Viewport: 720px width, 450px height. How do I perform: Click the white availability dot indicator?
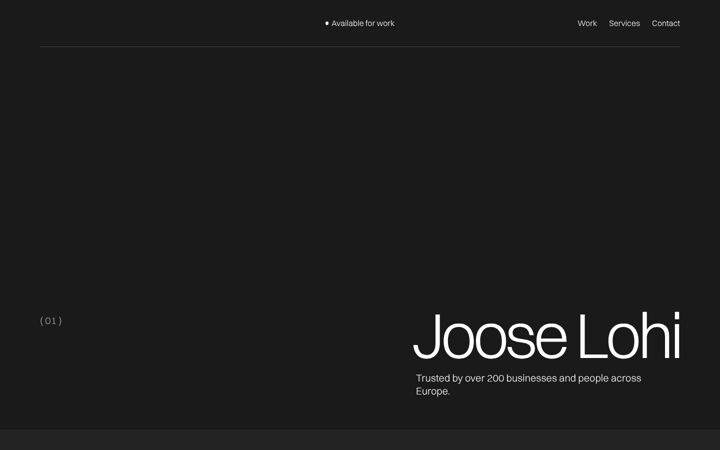click(327, 23)
